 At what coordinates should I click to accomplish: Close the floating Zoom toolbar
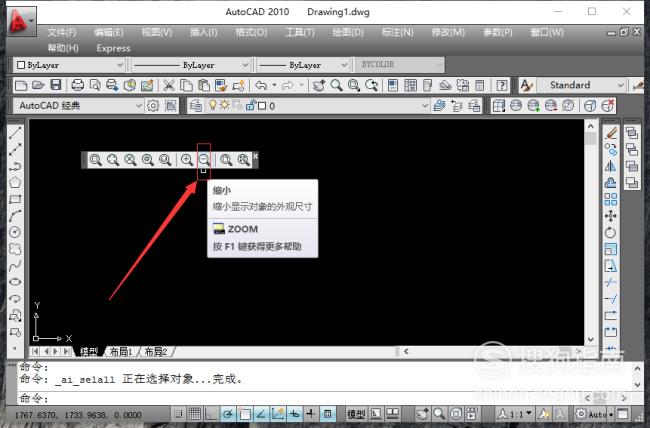click(x=255, y=156)
